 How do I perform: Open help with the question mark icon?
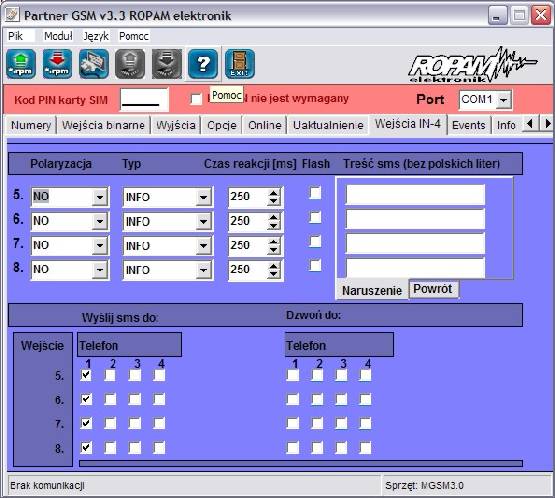(203, 64)
